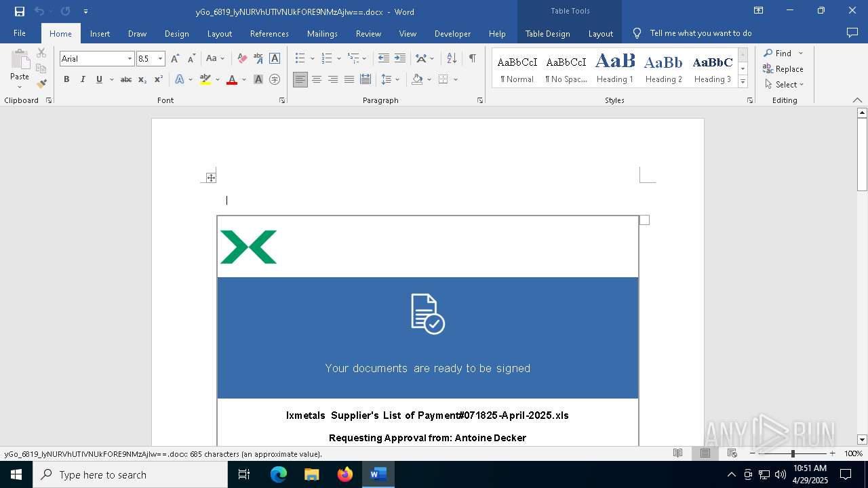This screenshot has height=488, width=868.
Task: Click the Replace button
Action: (783, 68)
